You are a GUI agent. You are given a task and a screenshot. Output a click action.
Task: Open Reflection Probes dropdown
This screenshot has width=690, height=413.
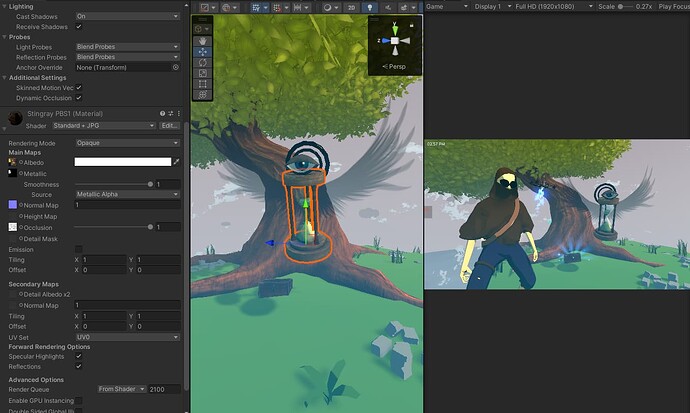[x=127, y=57]
